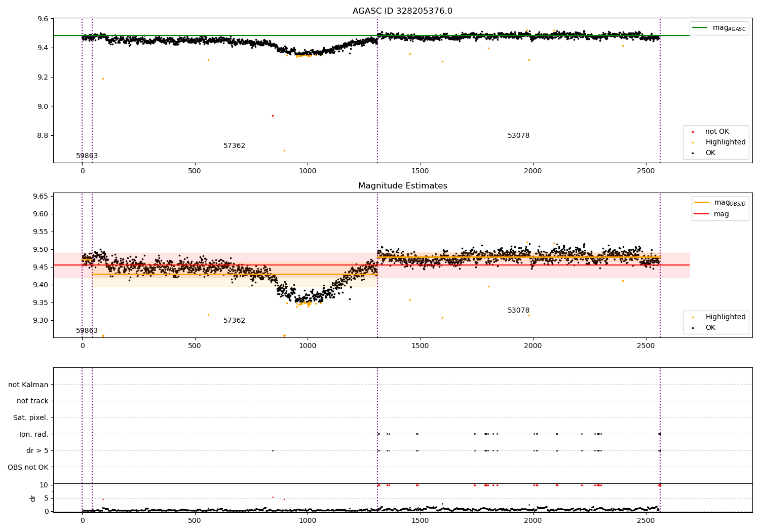Click the '9.60' y-axis tick label
The width and height of the screenshot is (760, 532).
click(x=41, y=214)
